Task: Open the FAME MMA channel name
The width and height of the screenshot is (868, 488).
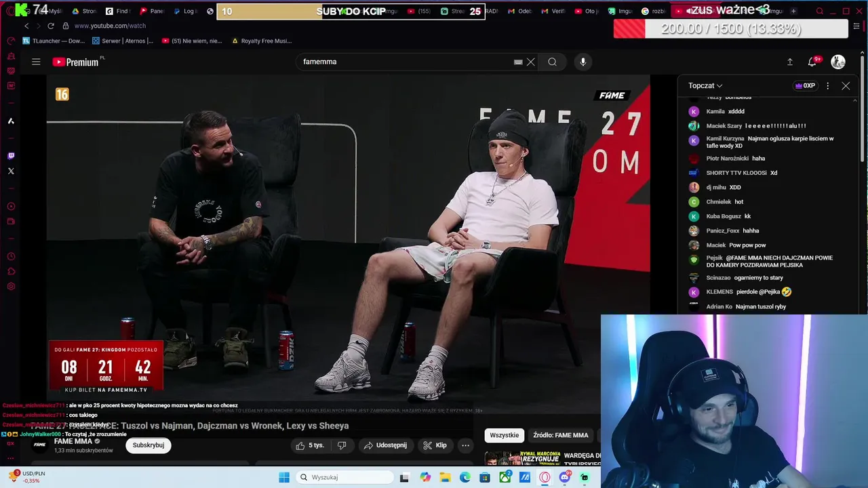Action: coord(73,441)
